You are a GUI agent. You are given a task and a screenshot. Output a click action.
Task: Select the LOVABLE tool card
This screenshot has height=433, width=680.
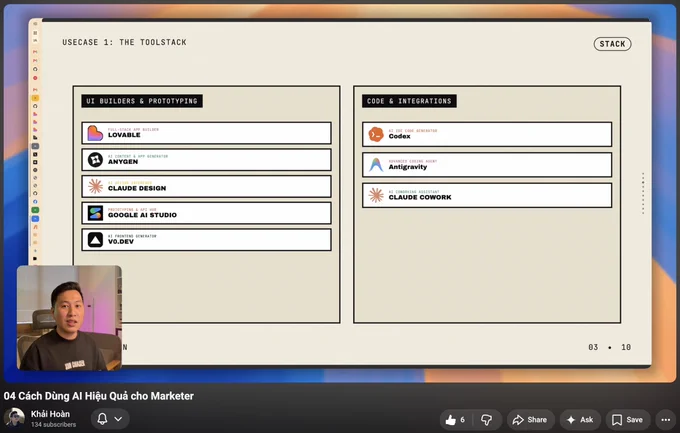206,133
